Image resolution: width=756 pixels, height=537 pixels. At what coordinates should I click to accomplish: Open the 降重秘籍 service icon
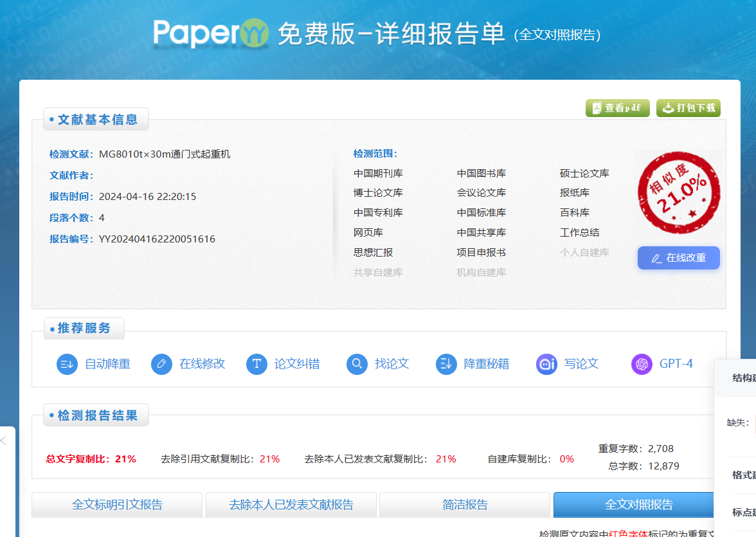[446, 364]
